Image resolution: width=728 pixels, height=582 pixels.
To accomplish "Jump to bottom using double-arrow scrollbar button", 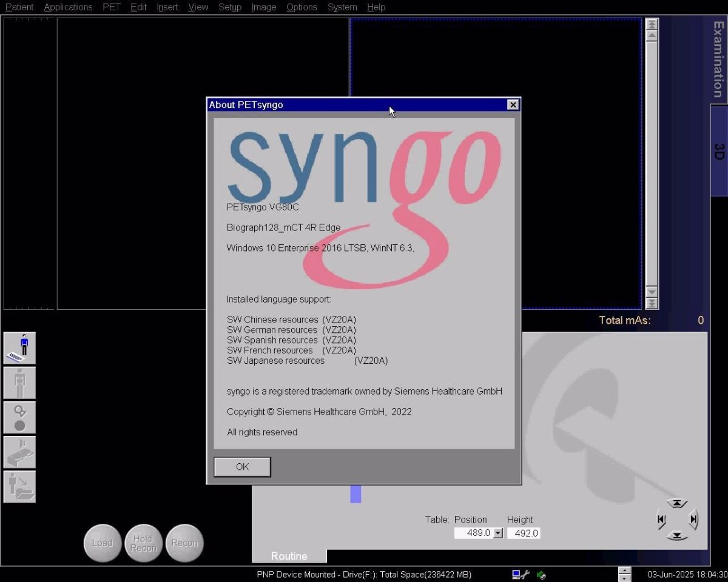I will coord(652,303).
